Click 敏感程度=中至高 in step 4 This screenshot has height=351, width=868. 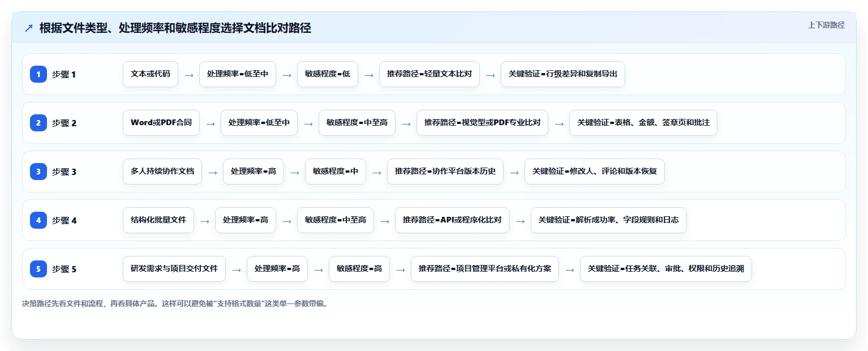(336, 220)
